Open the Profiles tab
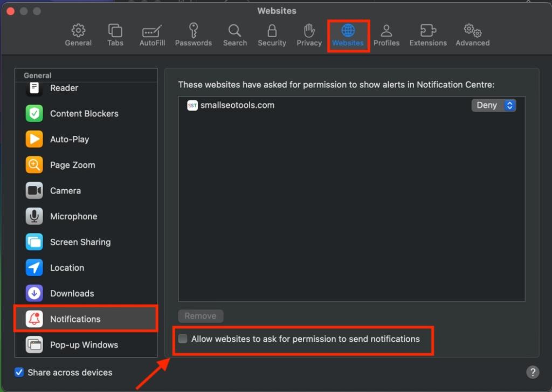The height and width of the screenshot is (392, 552). tap(387, 35)
